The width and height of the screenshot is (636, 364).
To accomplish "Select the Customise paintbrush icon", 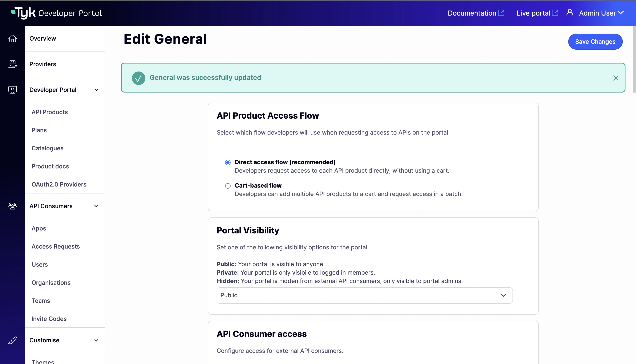I will pyautogui.click(x=12, y=340).
